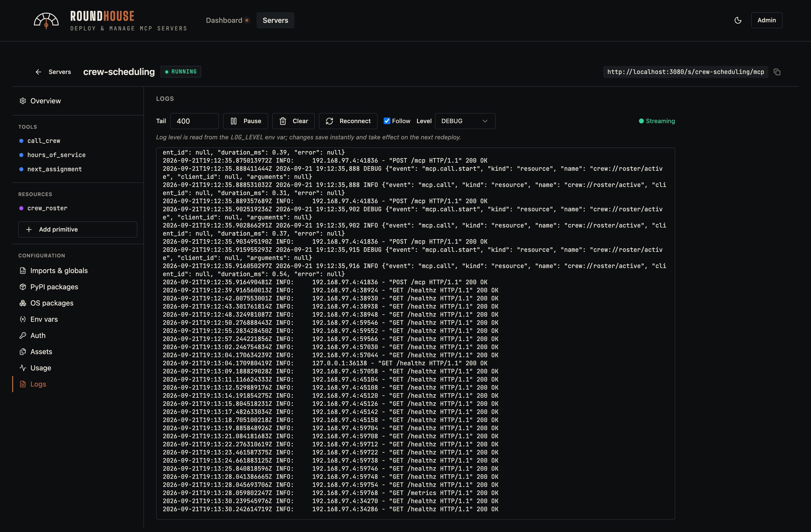Click the localhost crew-scheduling URL text
This screenshot has width=811, height=532.
click(x=686, y=72)
